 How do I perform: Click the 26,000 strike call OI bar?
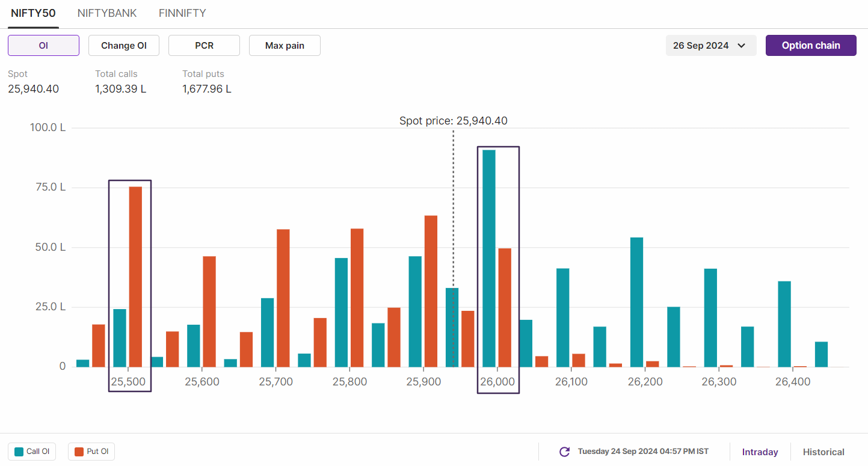coord(489,259)
